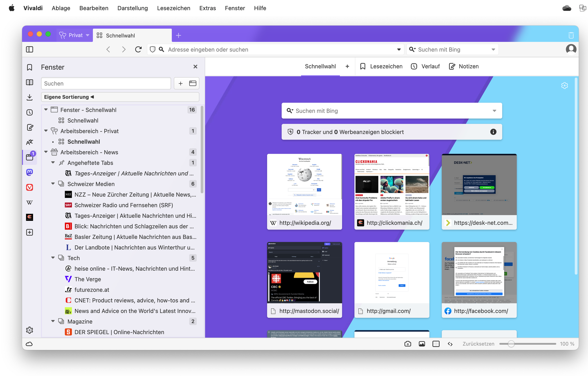Adjust the page zoom slider

click(511, 344)
